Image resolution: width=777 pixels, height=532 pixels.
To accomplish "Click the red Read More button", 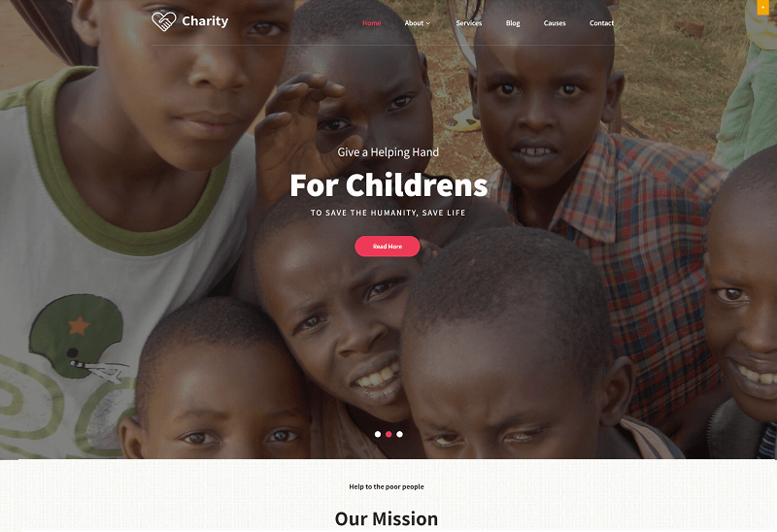I will pos(387,247).
